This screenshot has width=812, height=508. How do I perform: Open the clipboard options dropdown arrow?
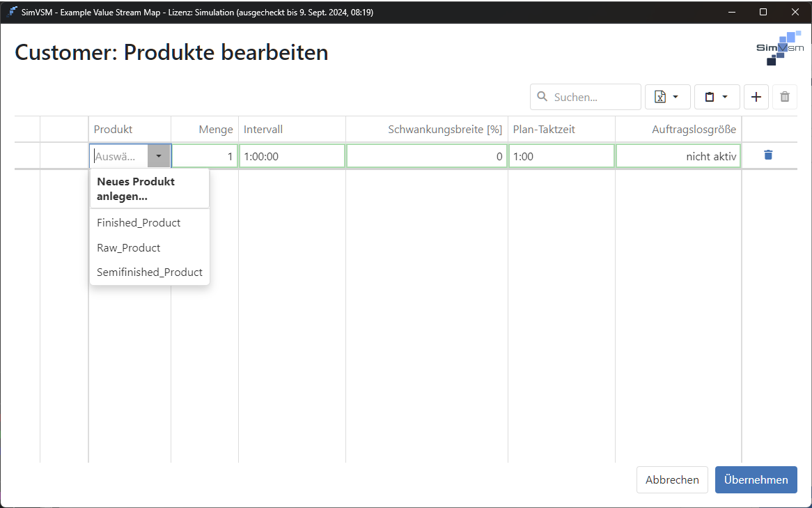point(726,96)
